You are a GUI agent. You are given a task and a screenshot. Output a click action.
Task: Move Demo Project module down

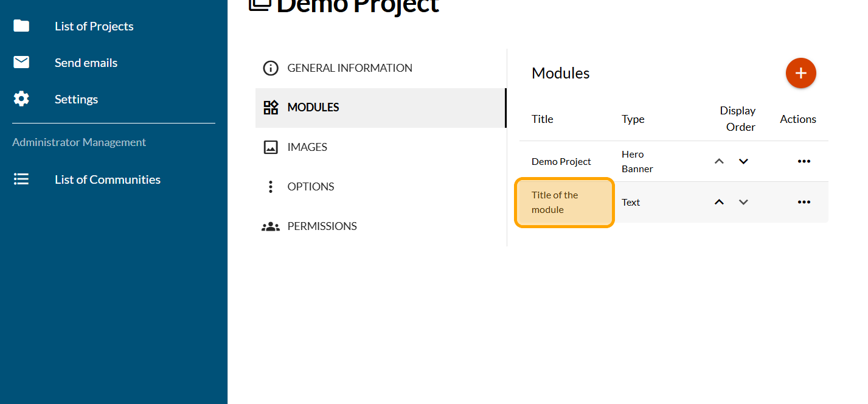743,161
